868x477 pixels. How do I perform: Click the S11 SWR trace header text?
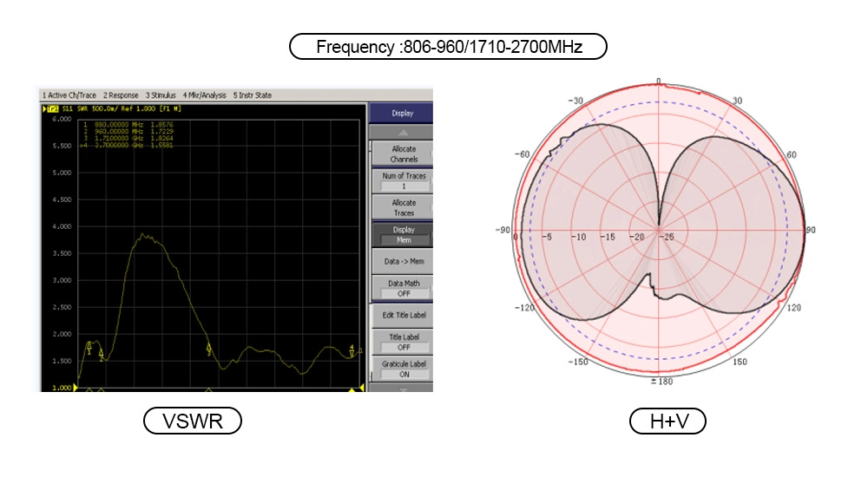coord(122,109)
